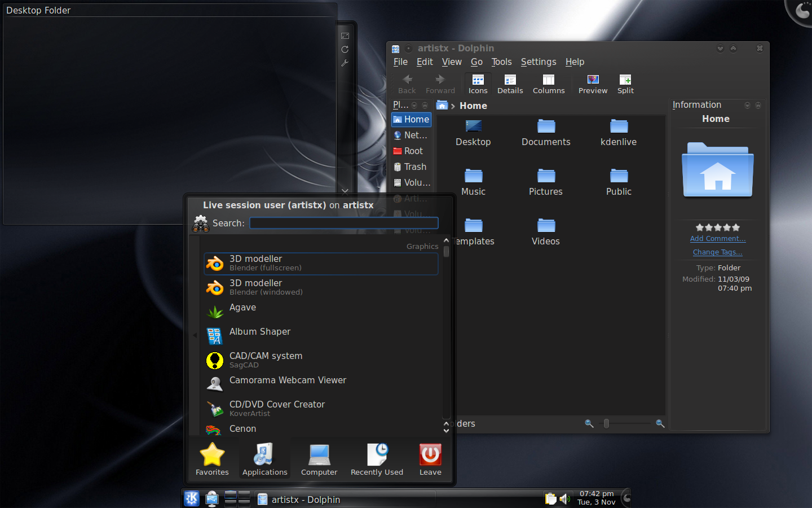This screenshot has height=508, width=812.
Task: Toggle Split view in Dolphin
Action: tap(625, 84)
